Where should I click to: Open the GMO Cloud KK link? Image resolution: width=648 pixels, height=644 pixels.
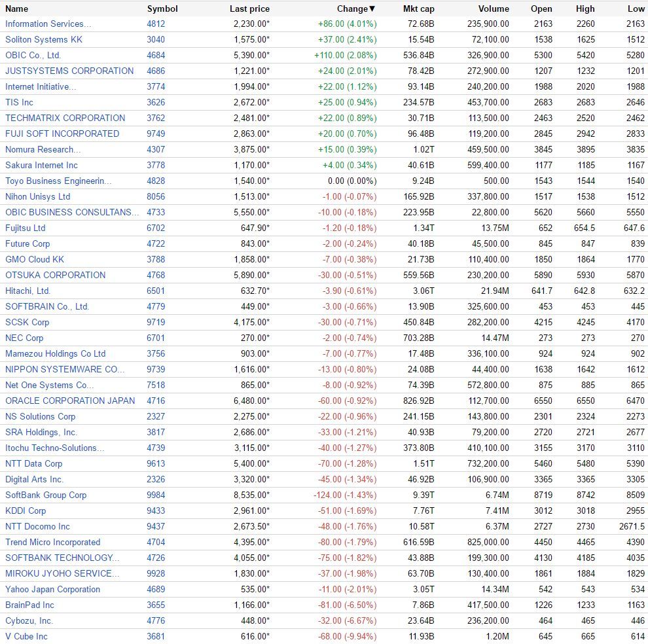(x=35, y=260)
